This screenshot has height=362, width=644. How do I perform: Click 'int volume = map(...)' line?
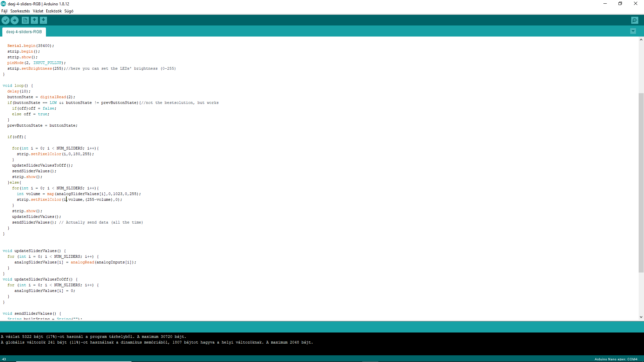(x=79, y=194)
